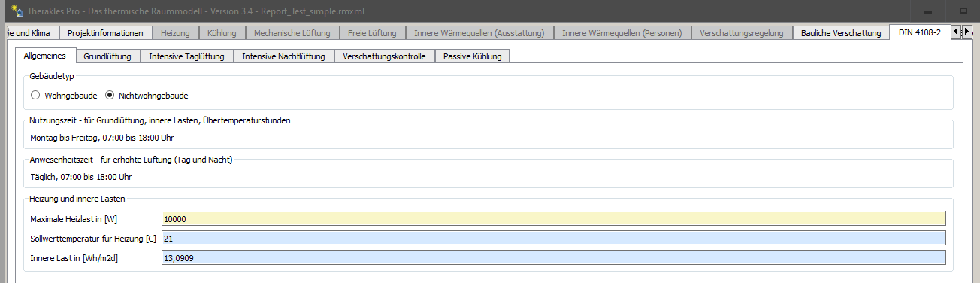Switch to the Intensive Taglüftung sub-tab
The width and height of the screenshot is (980, 283).
tap(186, 56)
